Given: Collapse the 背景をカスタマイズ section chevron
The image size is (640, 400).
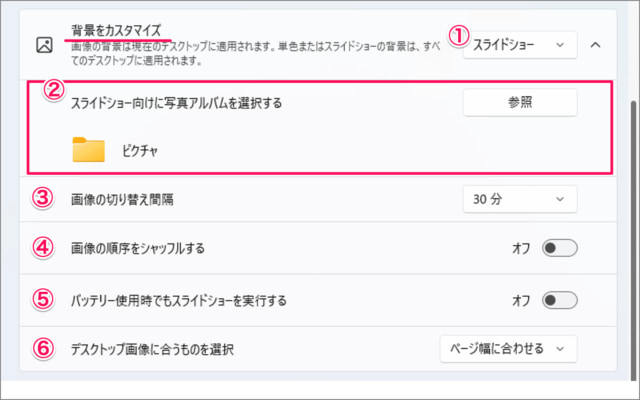Looking at the screenshot, I should (595, 45).
